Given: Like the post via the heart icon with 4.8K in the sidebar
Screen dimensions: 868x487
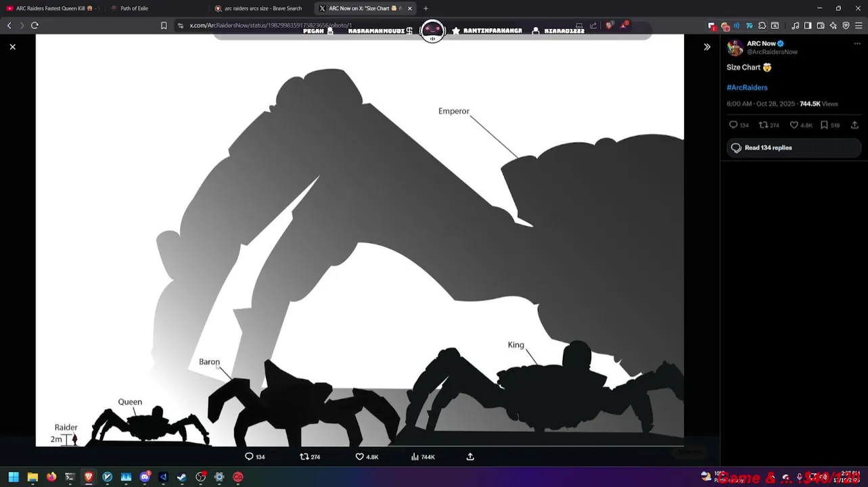Looking at the screenshot, I should tap(794, 125).
